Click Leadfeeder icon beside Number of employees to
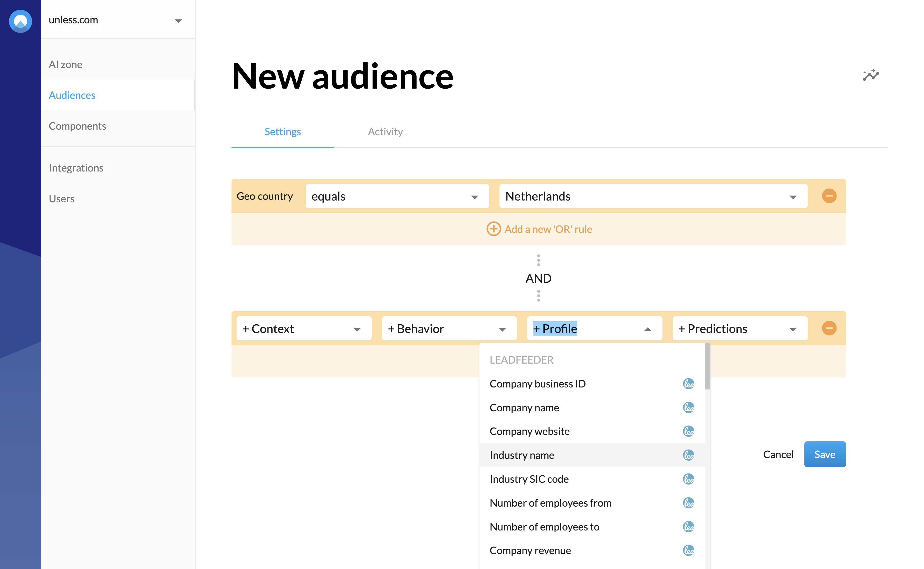The height and width of the screenshot is (569, 924). (688, 526)
